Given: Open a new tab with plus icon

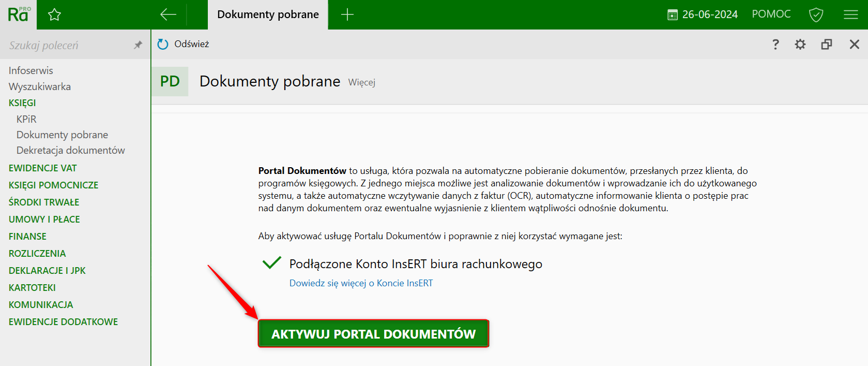Looking at the screenshot, I should coord(347,14).
